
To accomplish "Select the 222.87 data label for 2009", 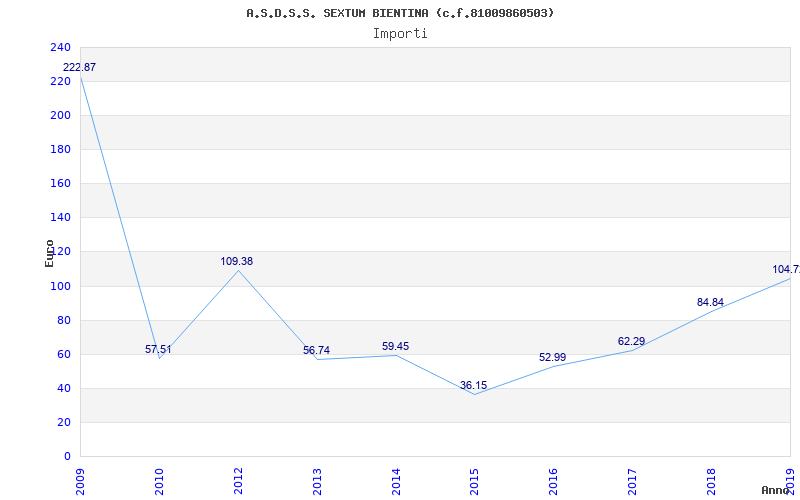I will tap(80, 67).
